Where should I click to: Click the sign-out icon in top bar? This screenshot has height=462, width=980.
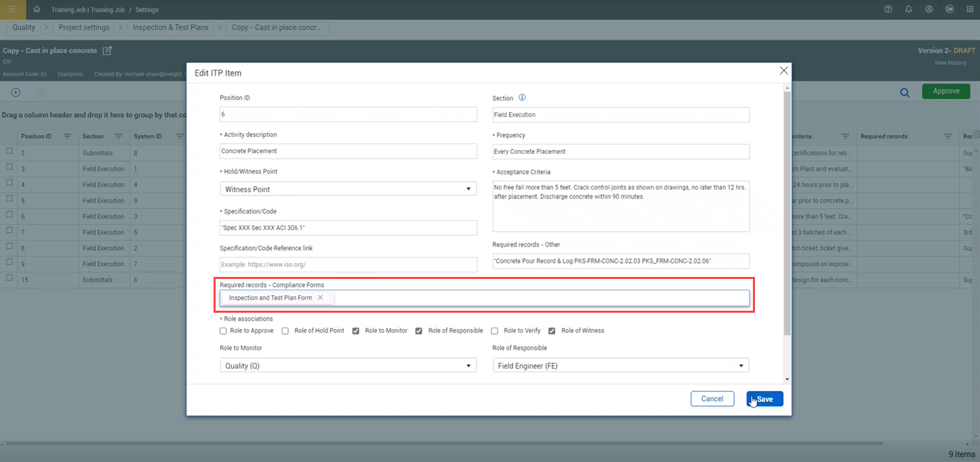click(949, 9)
